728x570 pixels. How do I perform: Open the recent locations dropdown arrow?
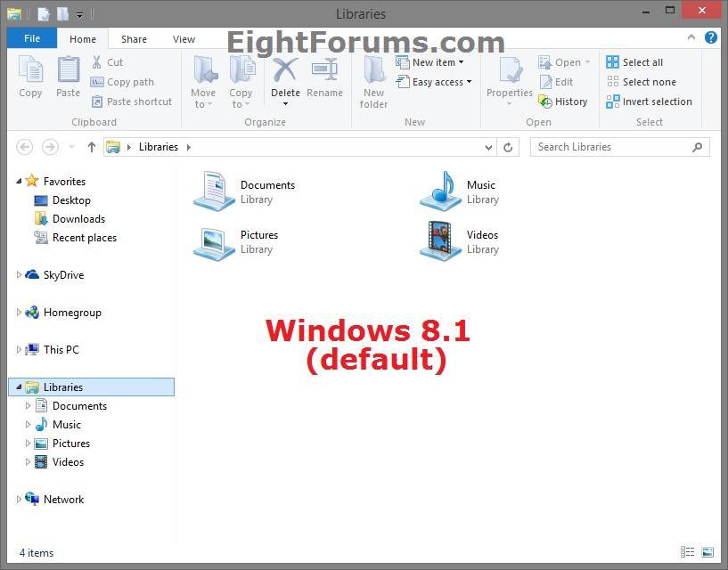click(x=71, y=147)
